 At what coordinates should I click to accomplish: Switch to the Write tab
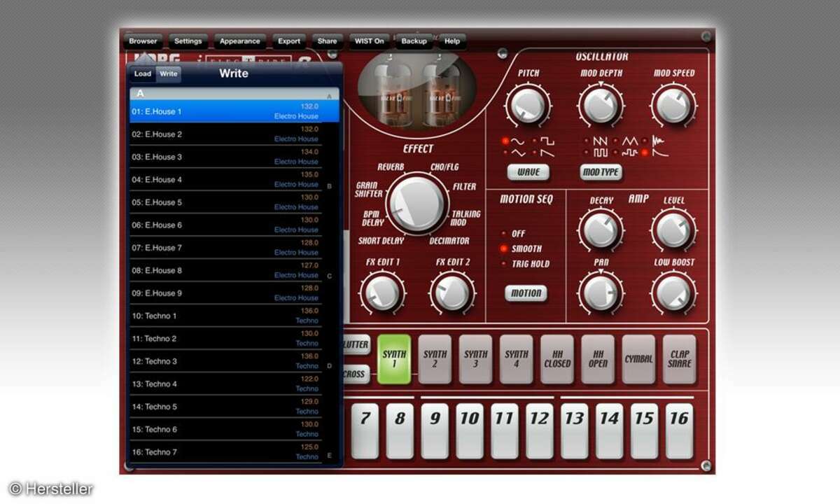(x=168, y=73)
